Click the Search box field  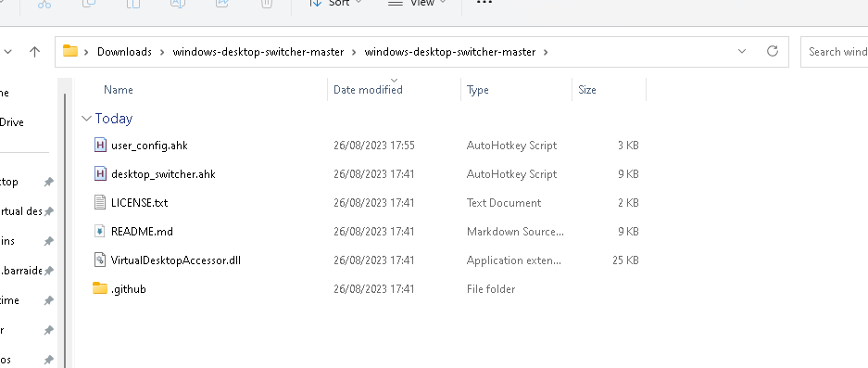[835, 52]
